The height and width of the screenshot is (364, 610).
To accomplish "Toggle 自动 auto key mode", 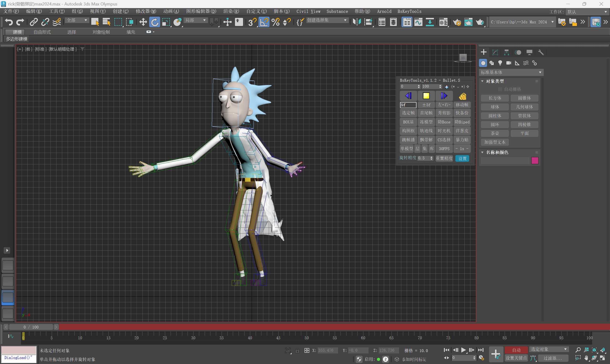I will [x=516, y=350].
